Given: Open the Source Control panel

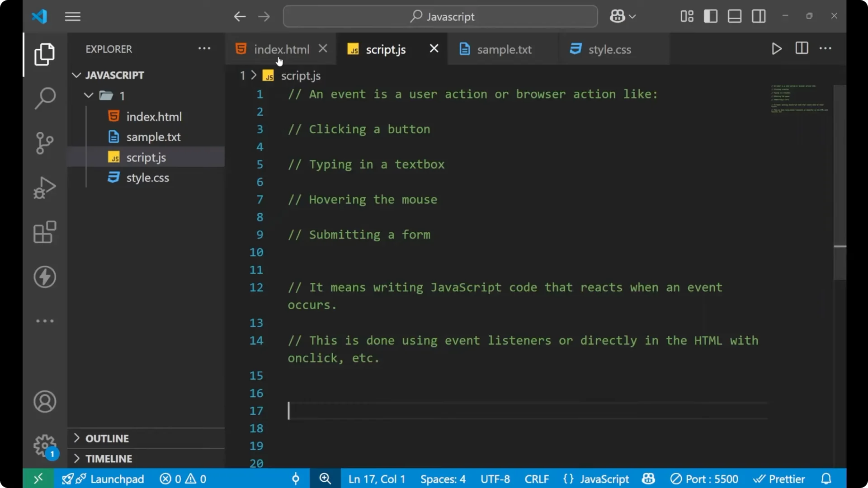Looking at the screenshot, I should pyautogui.click(x=44, y=143).
